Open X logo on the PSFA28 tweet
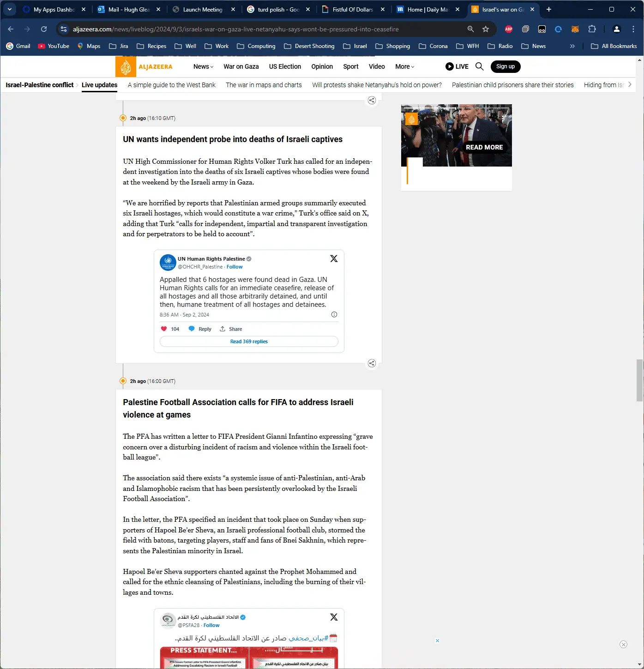 click(x=334, y=617)
